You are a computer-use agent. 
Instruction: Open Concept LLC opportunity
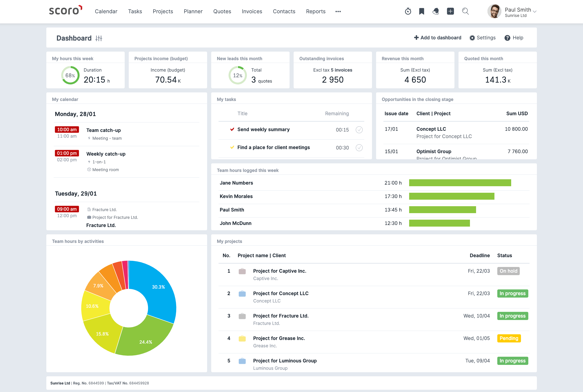pyautogui.click(x=431, y=129)
